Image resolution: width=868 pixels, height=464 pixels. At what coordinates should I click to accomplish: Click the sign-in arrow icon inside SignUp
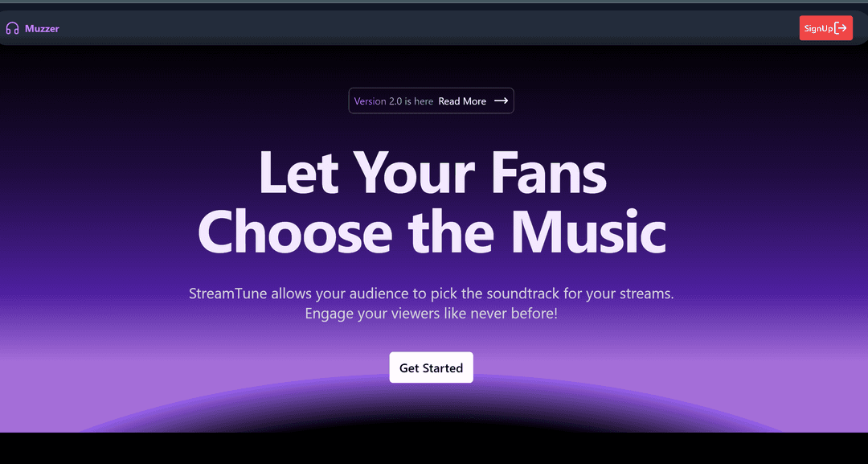coord(841,27)
